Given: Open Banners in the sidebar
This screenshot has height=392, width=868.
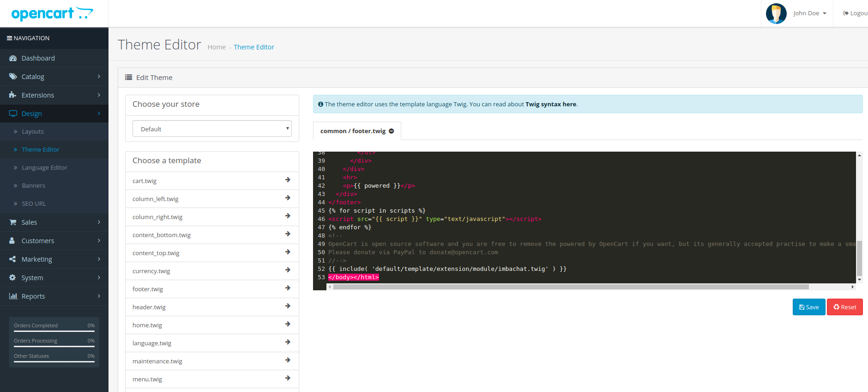Looking at the screenshot, I should (54, 186).
